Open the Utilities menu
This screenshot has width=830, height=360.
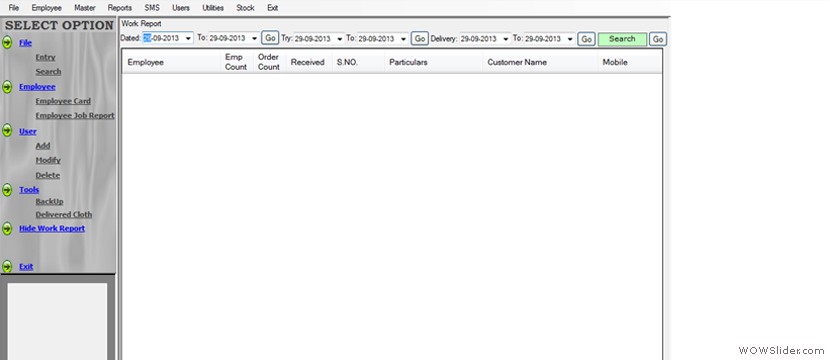click(x=213, y=8)
